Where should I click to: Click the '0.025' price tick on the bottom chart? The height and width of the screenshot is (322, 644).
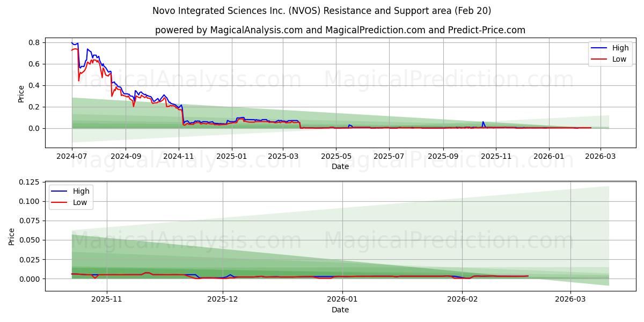click(x=31, y=260)
